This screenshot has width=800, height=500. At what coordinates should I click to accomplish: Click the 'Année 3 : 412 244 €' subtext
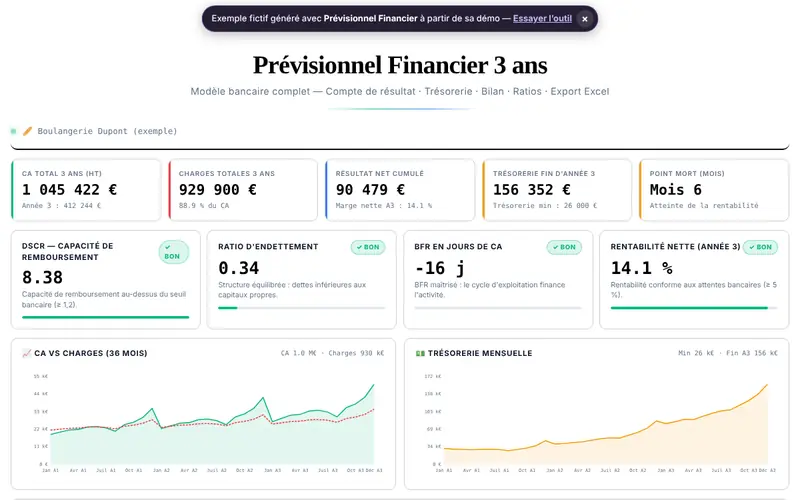pos(61,206)
